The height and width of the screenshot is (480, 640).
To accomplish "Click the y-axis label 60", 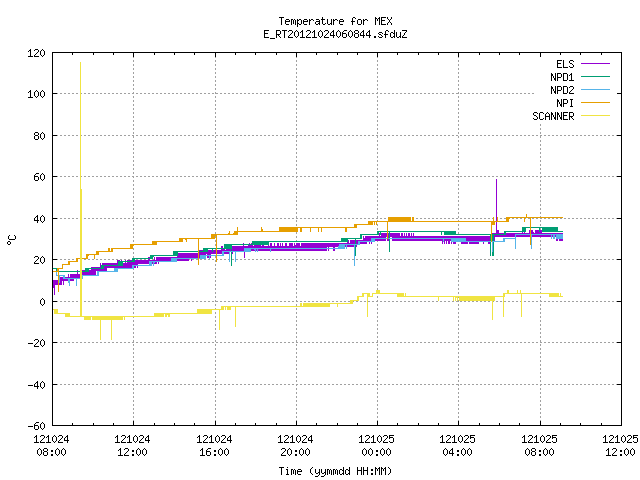I will tap(39, 177).
